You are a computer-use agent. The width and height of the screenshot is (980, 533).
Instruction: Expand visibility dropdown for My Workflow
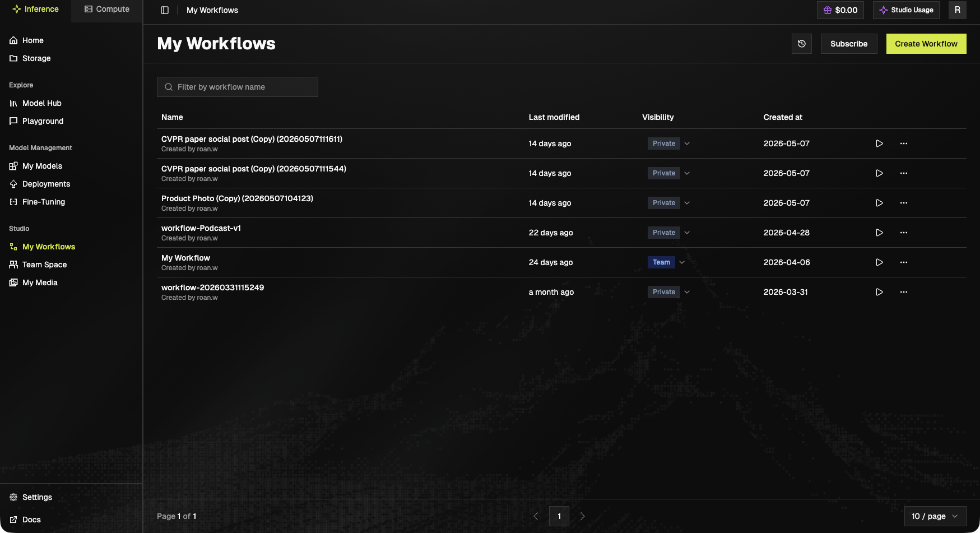[x=682, y=262]
